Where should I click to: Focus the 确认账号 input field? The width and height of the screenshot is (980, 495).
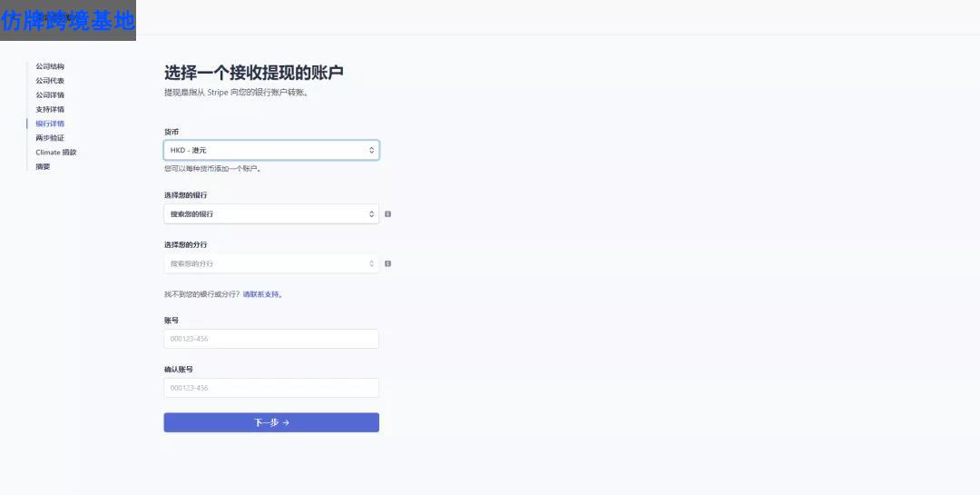(270, 388)
